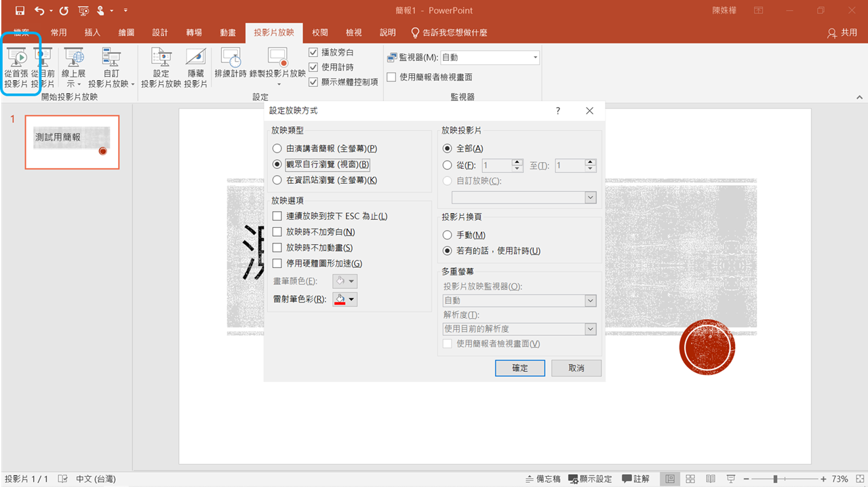The image size is (868, 487).
Task: Select 手動 slide advance option
Action: [447, 235]
